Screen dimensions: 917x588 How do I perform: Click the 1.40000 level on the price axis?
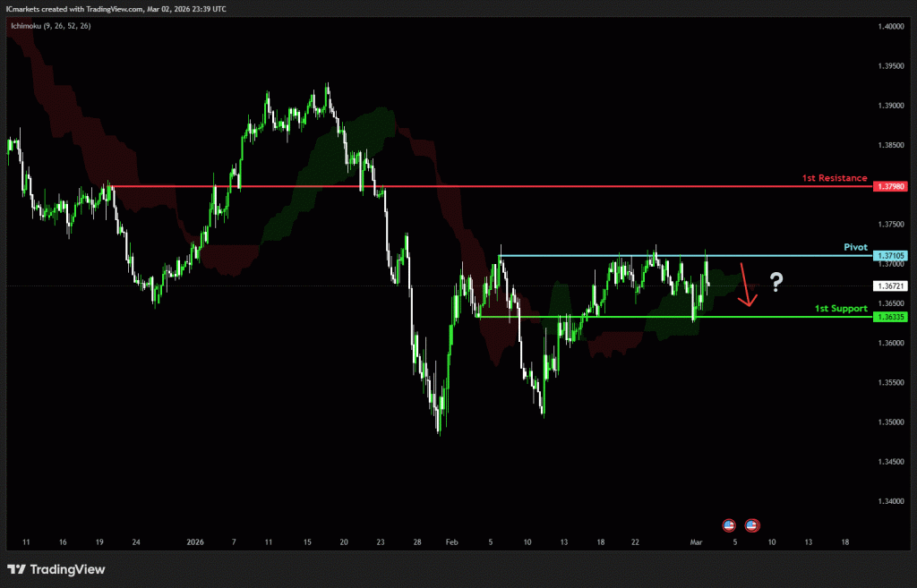pos(892,27)
